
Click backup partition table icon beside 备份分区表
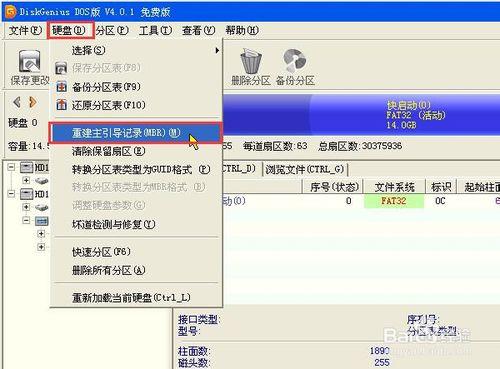pos(61,87)
